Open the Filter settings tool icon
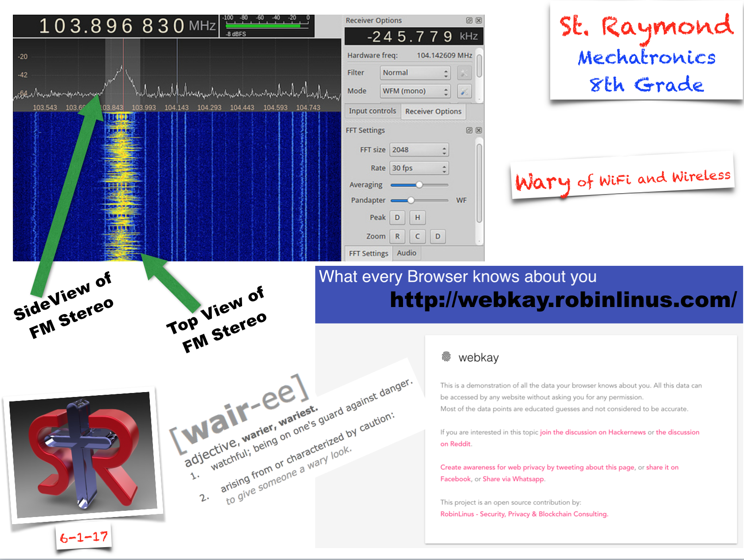This screenshot has height=560, width=744. (x=464, y=73)
